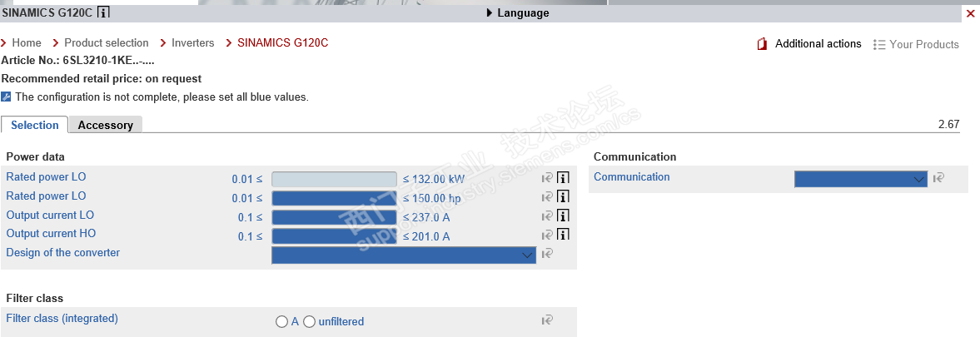Image resolution: width=980 pixels, height=337 pixels.
Task: Click the wrench icon beside the configuration message
Action: click(x=7, y=97)
